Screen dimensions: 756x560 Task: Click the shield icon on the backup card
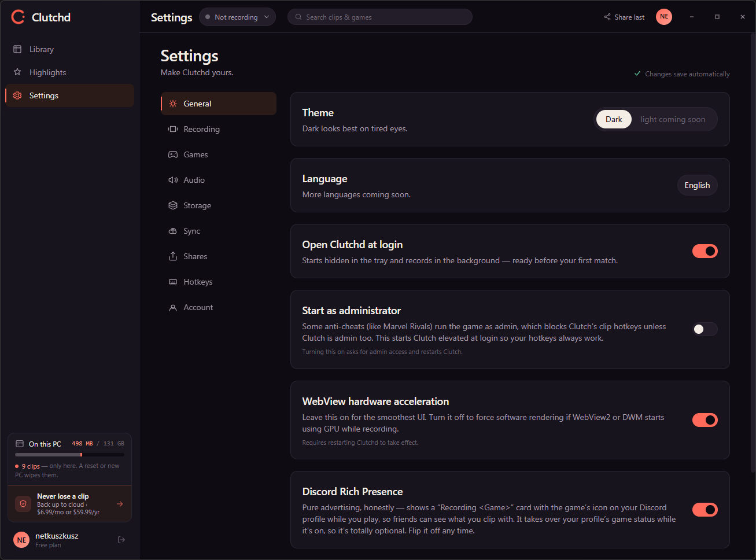(23, 504)
